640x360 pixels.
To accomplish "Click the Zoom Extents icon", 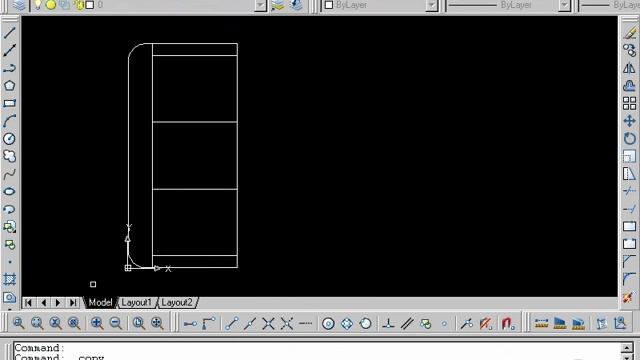I will click(x=158, y=323).
